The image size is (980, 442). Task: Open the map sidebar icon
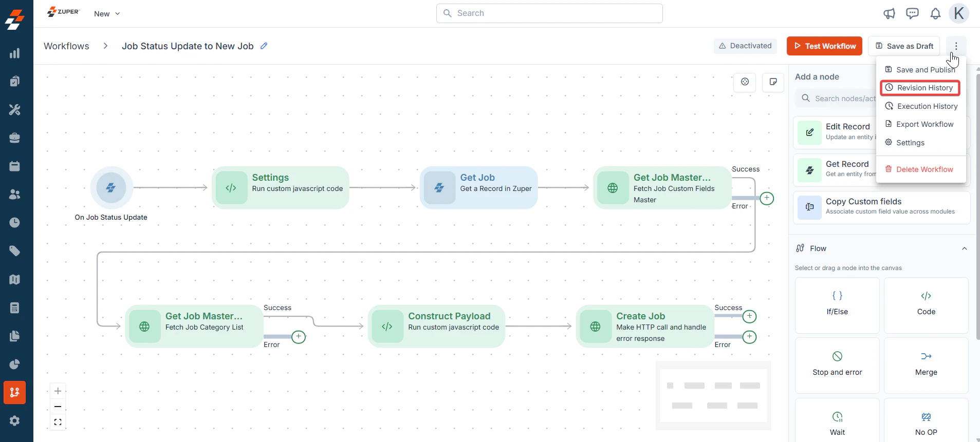[x=15, y=279]
